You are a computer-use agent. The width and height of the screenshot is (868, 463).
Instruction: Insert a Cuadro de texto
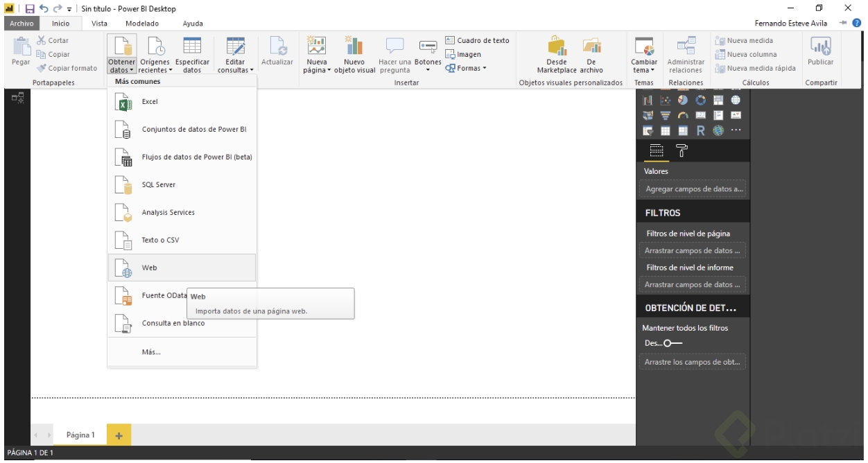[477, 40]
